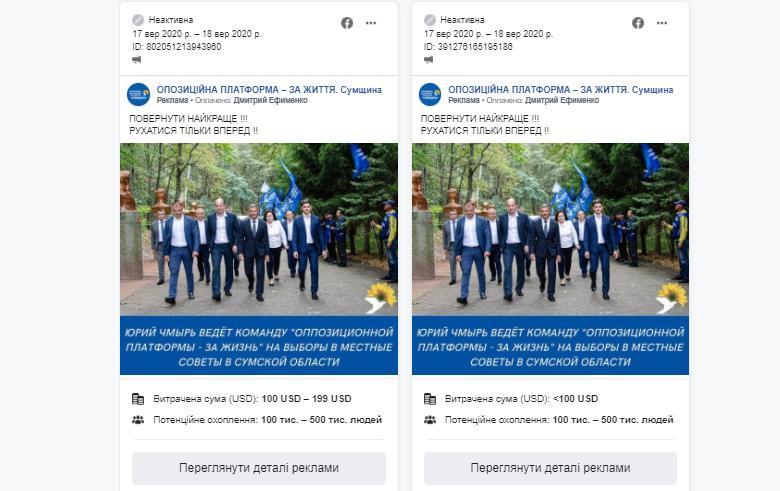The width and height of the screenshot is (780, 491).
Task: Click left 'Переглянути деталі реклами' button
Action: [259, 468]
